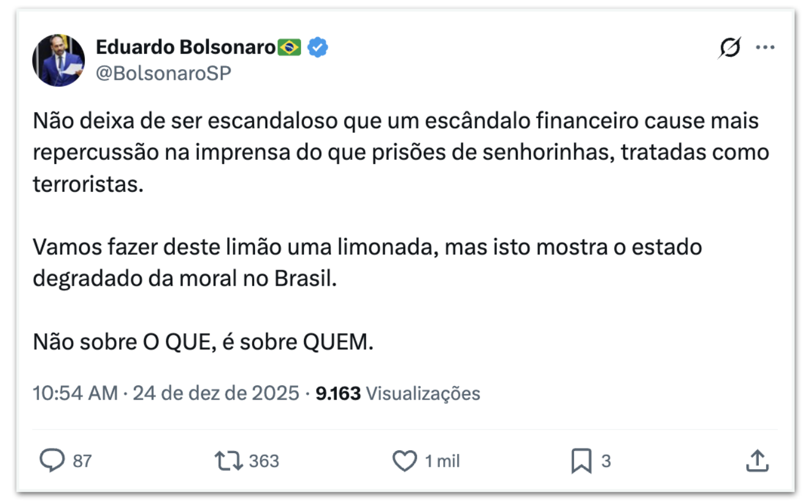Click Eduardo Bolsonaro's profile avatar
Screen dimensions: 812x504
[x=58, y=60]
